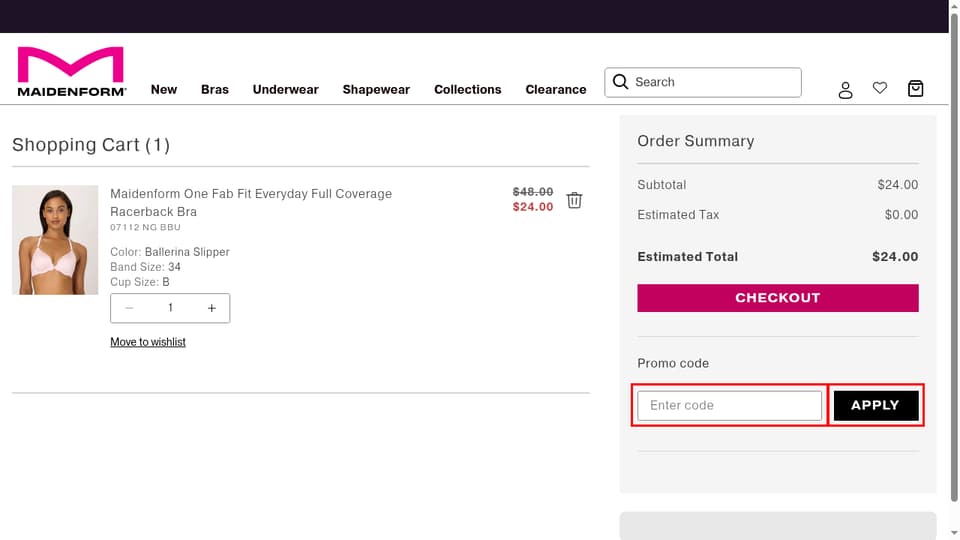This screenshot has width=960, height=540.
Task: Apply the promo code
Action: tap(876, 405)
